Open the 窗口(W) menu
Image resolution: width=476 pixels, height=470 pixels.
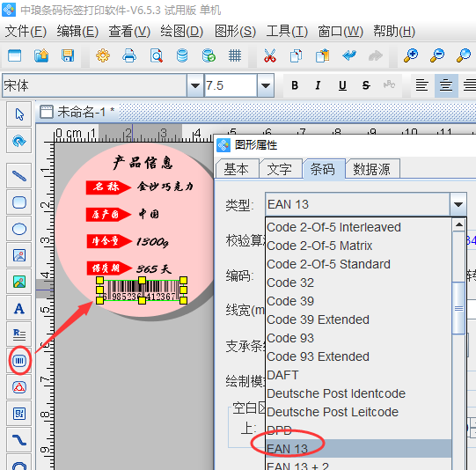click(341, 32)
